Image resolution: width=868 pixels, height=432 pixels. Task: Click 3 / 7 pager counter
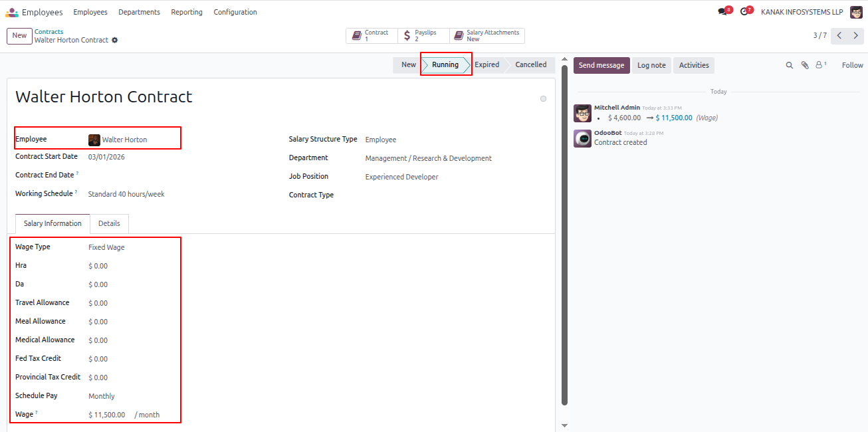point(819,36)
